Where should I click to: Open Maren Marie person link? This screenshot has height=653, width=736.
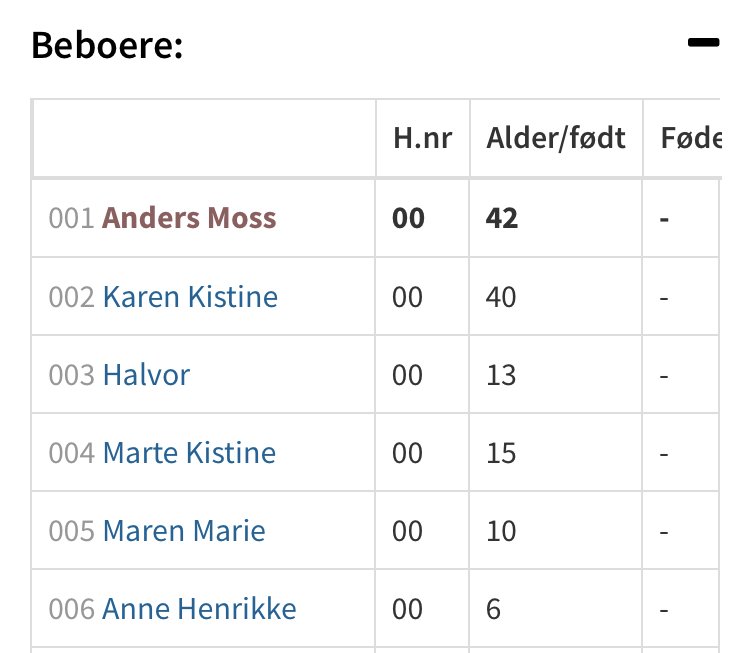(184, 530)
